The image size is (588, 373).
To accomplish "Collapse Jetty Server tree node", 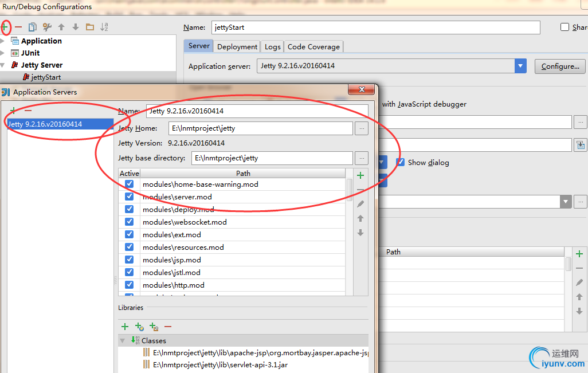I will point(3,65).
